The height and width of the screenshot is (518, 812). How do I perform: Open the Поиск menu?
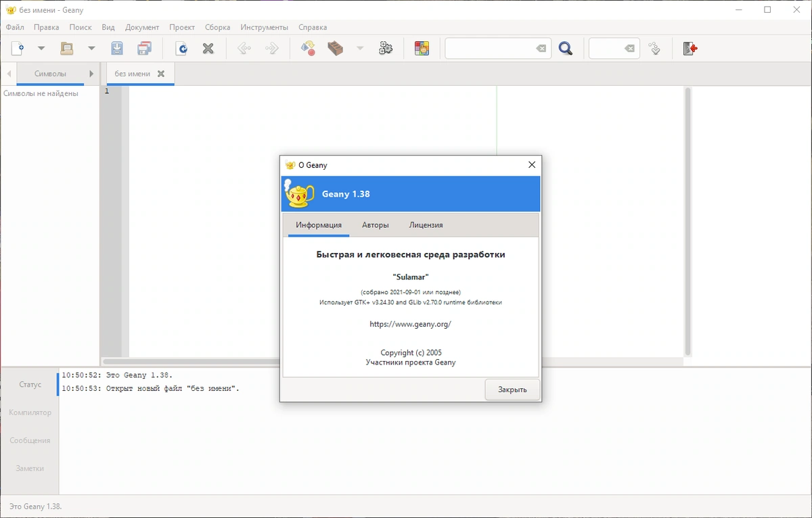coord(81,28)
